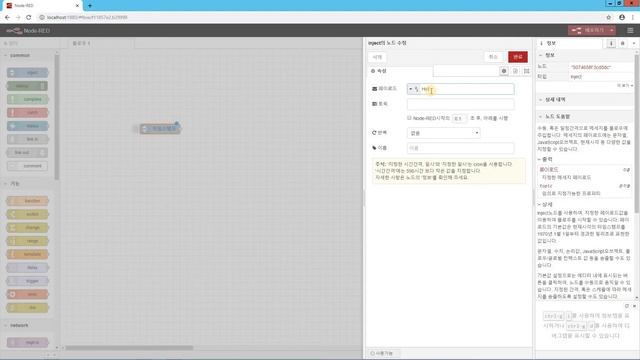
Task: Select the trigger node in the palette
Action: [x=27, y=281]
